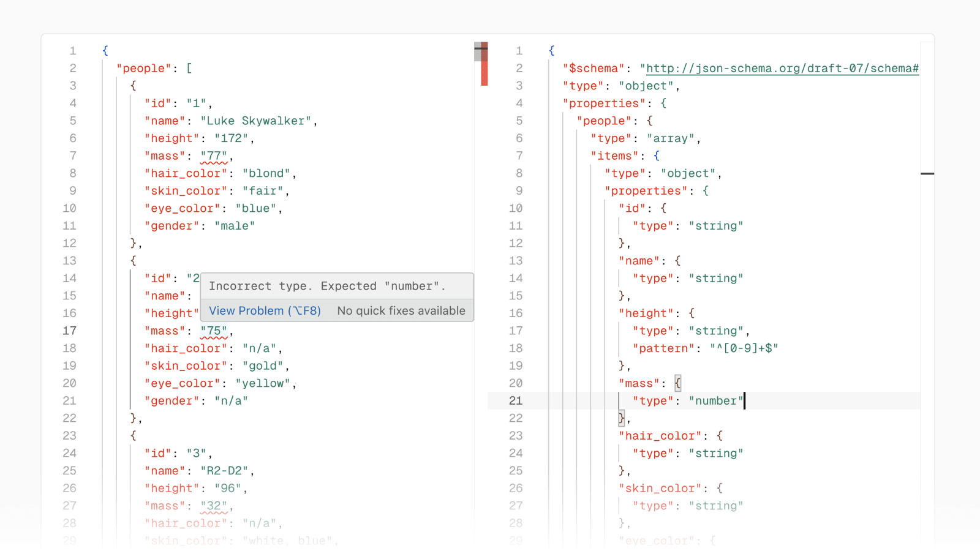Click the highlighted opening brace after "mass"

(677, 384)
